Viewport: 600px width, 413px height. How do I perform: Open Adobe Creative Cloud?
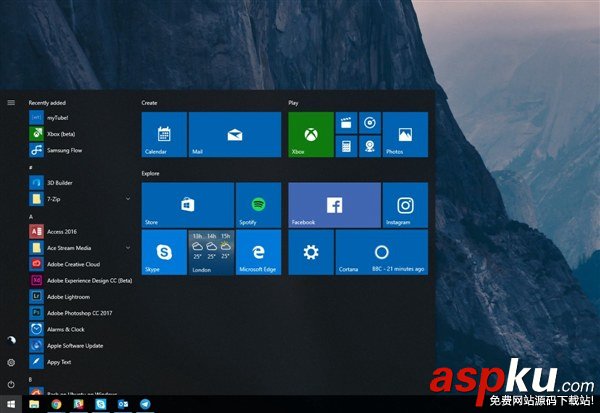point(80,264)
